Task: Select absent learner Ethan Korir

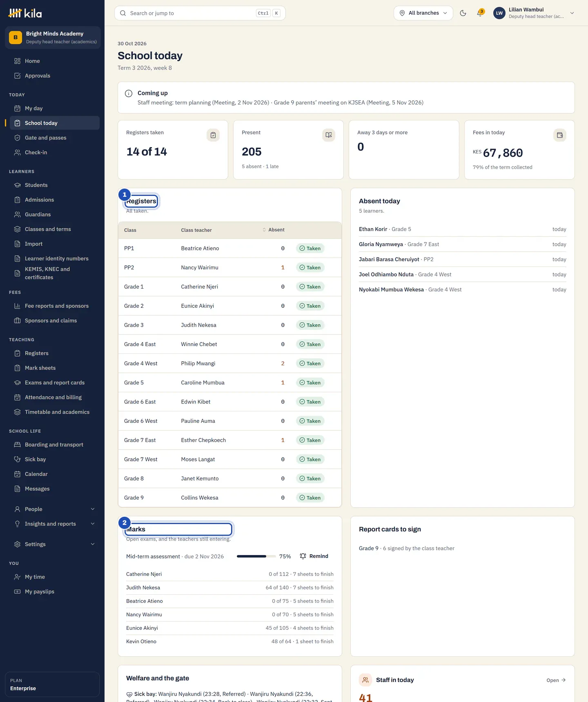Action: coord(463,229)
